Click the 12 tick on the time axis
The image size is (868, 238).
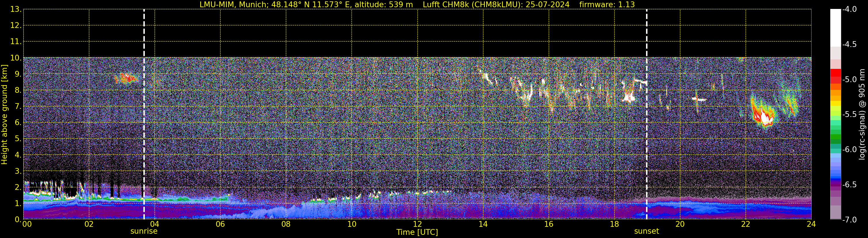tap(417, 224)
